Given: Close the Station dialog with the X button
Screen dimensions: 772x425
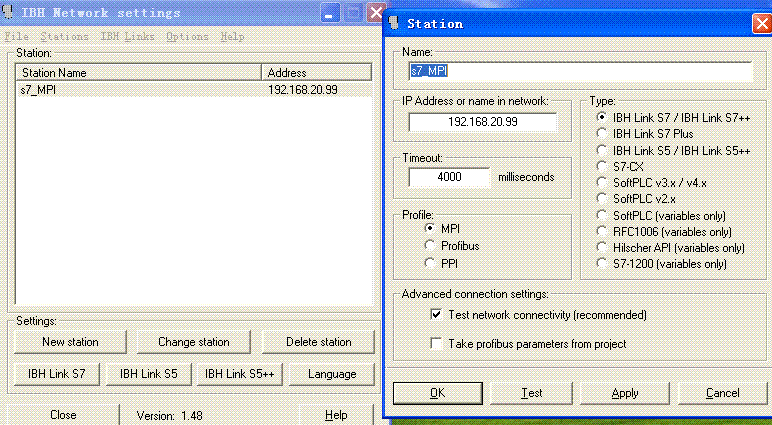Looking at the screenshot, I should tap(762, 23).
